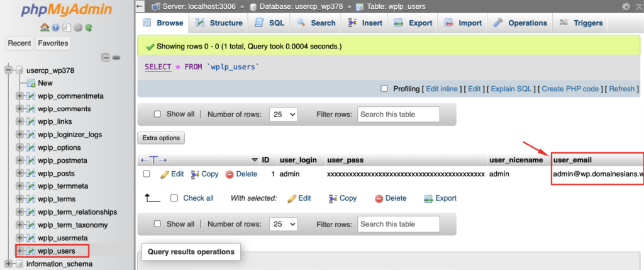Viewport: 644px width, 270px height.
Task: Click the wplp_options table icon
Action: click(x=31, y=147)
